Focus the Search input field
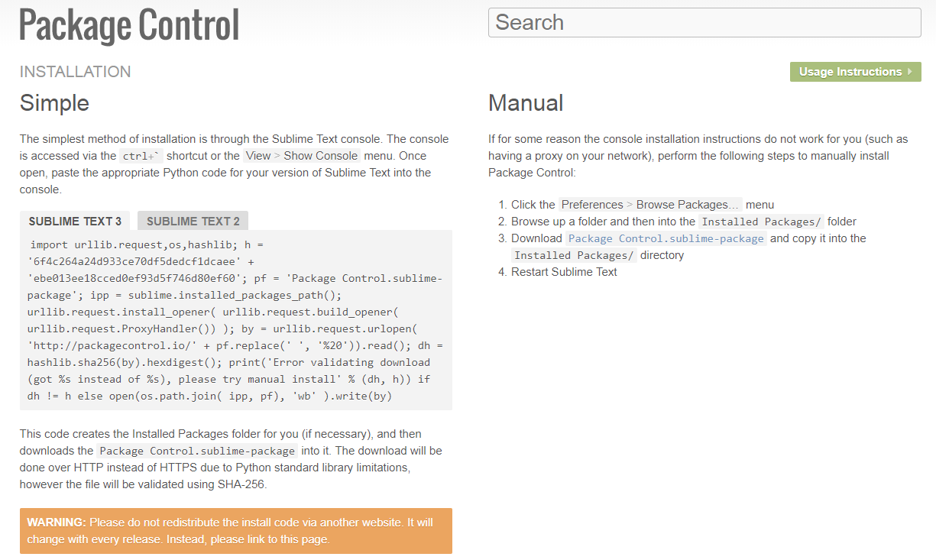Viewport: 936px width, 560px height. pyautogui.click(x=704, y=23)
